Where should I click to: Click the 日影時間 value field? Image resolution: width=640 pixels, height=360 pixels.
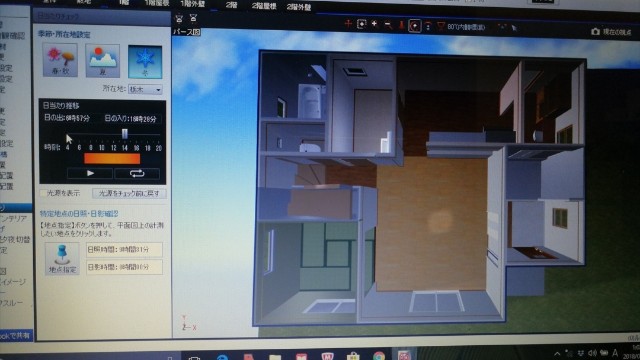click(124, 267)
